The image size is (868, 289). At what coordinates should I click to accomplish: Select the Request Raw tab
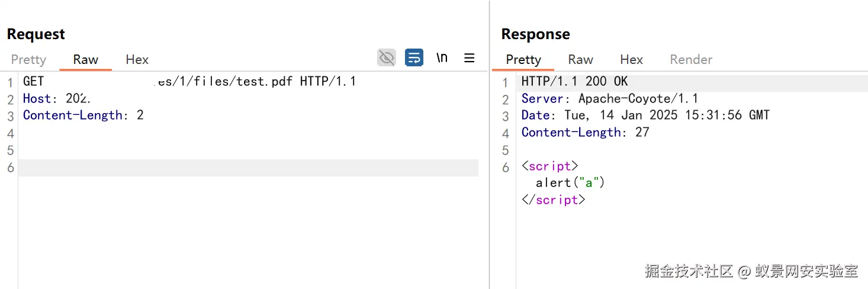click(86, 59)
